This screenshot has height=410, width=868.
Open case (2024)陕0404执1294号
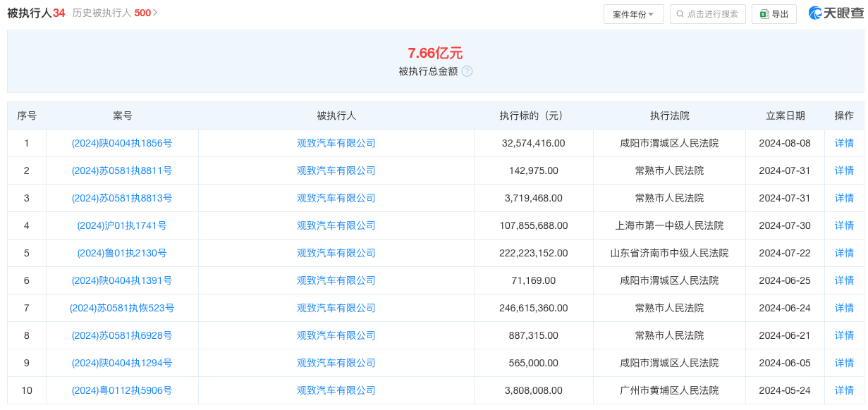(122, 363)
